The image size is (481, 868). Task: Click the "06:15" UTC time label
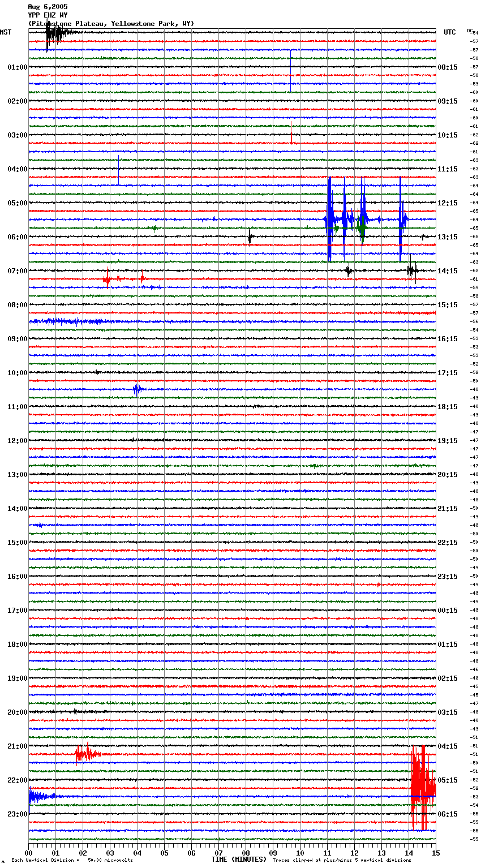point(448,814)
